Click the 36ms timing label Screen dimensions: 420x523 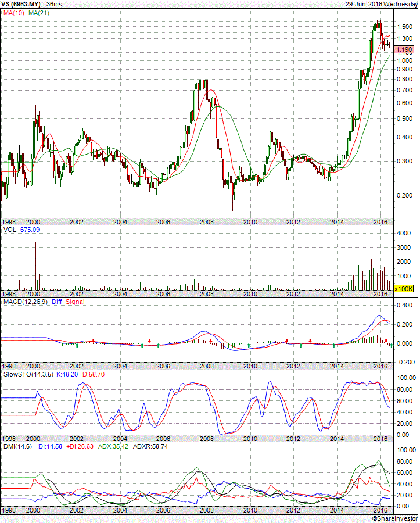click(54, 4)
